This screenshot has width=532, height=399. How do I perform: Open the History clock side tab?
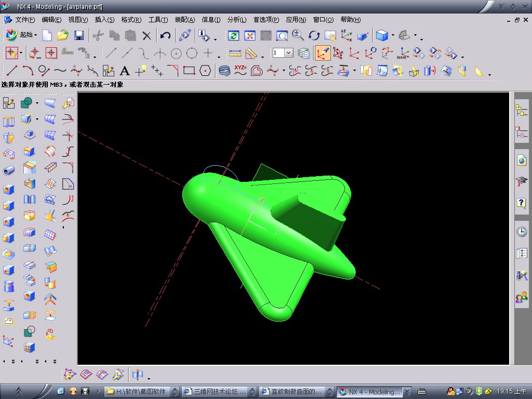(x=522, y=231)
